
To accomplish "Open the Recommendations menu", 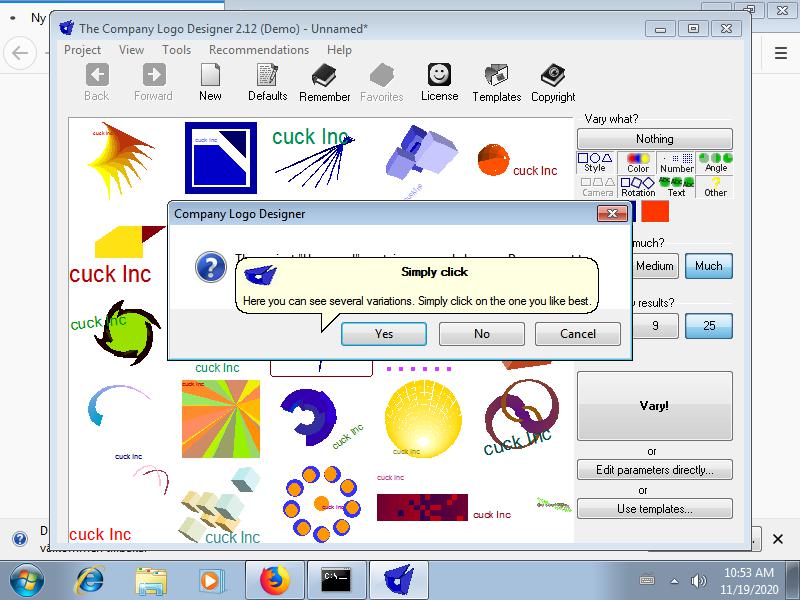I will point(259,50).
